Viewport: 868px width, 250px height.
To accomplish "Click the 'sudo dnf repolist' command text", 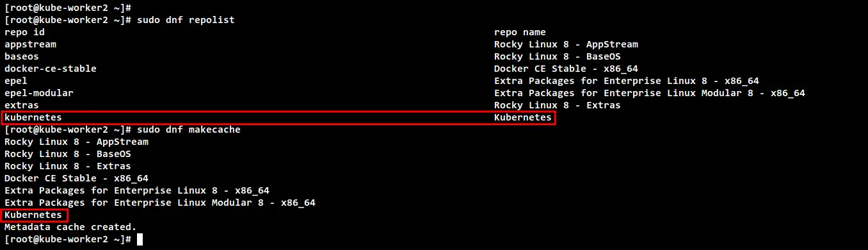I will tap(186, 20).
